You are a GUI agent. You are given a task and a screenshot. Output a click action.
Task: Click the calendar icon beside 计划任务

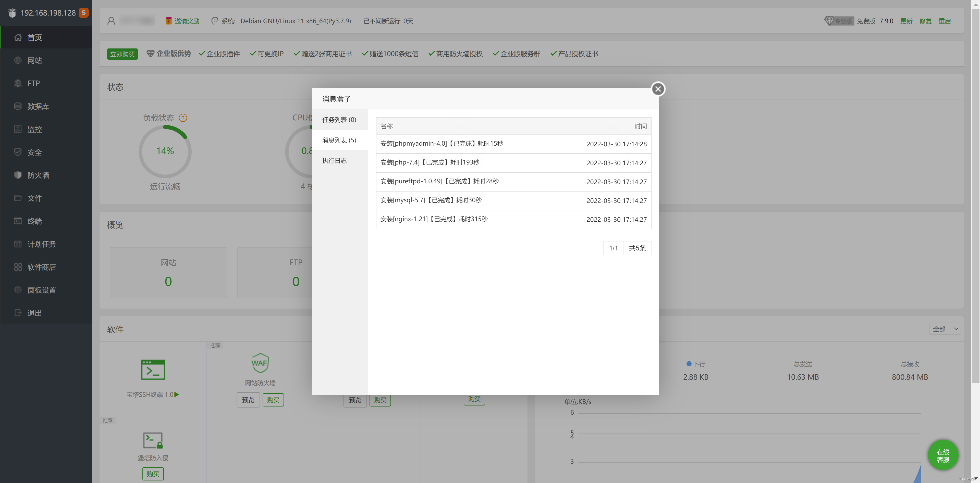point(18,244)
